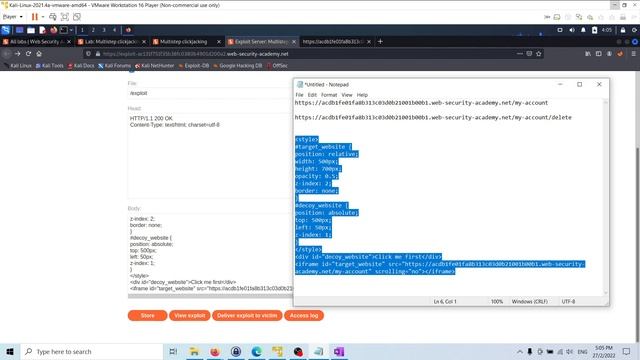Switch to Kali workspace 4
The image size is (640, 360).
coord(114,30)
